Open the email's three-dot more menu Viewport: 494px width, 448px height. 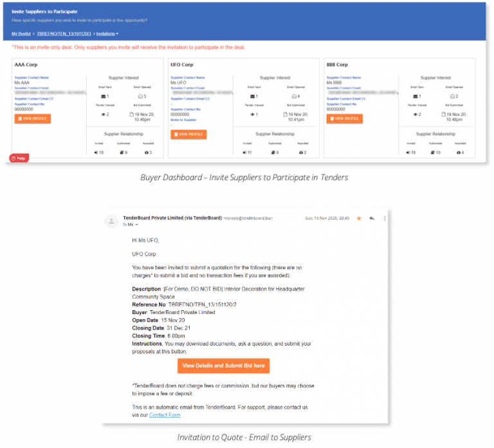pos(385,218)
